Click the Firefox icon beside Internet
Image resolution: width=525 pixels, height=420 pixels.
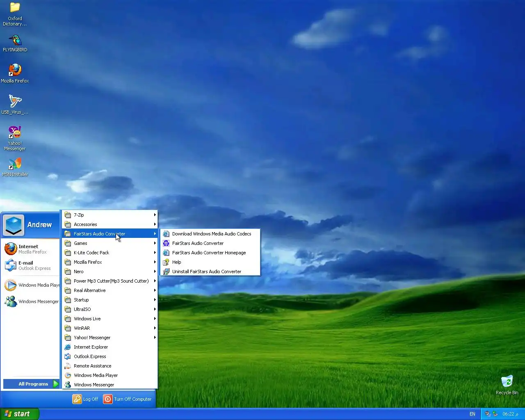10,249
